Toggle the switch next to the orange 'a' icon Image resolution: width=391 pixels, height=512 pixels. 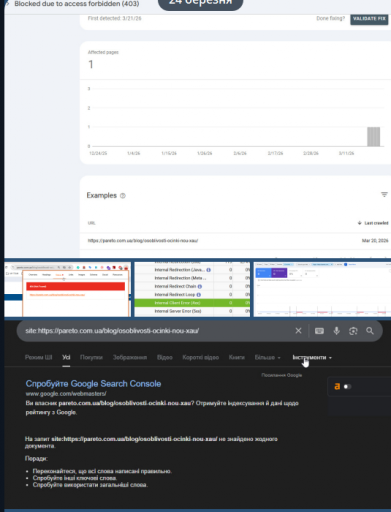[x=348, y=387]
